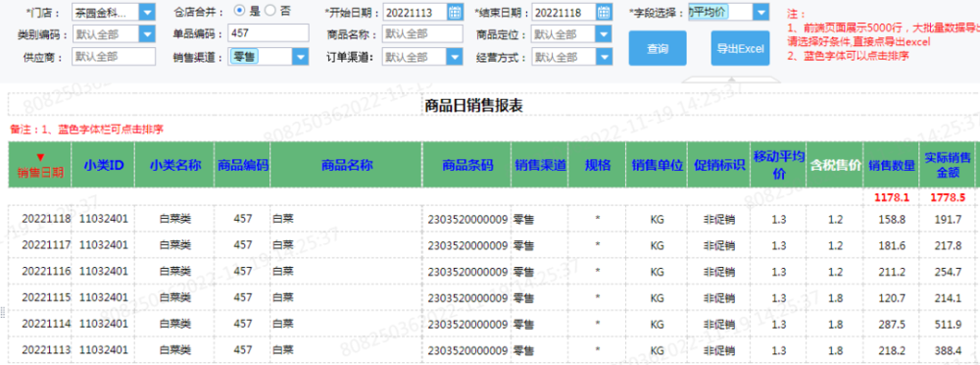The width and height of the screenshot is (980, 365).
Task: Click the 单品编码 field containing 457
Action: [x=269, y=33]
